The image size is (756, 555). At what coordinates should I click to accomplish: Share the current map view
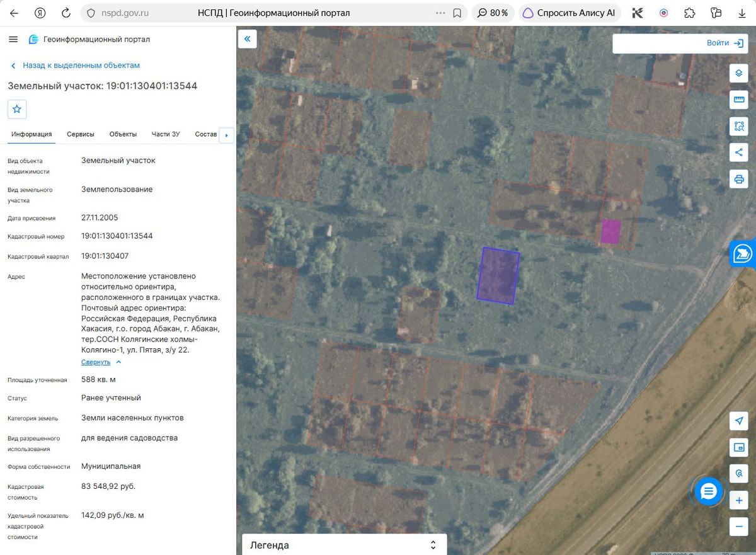point(739,152)
